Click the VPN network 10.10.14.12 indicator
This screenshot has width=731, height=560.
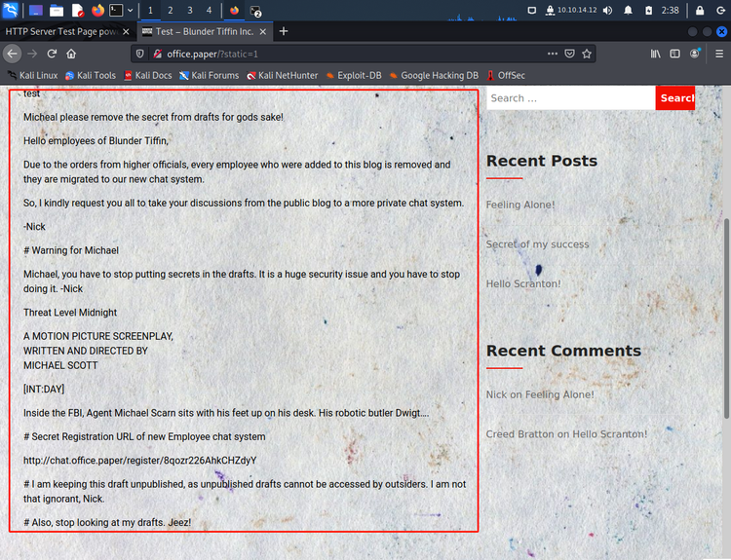click(x=571, y=11)
